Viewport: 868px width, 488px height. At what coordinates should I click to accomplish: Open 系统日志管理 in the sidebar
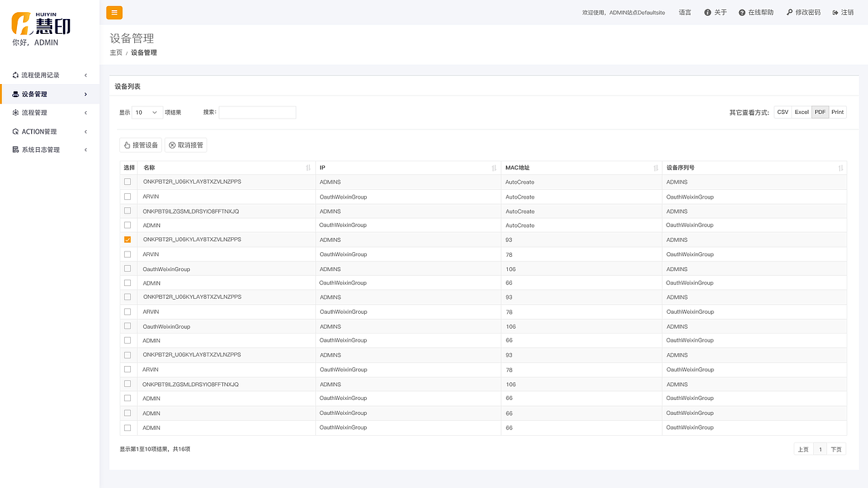[50, 150]
